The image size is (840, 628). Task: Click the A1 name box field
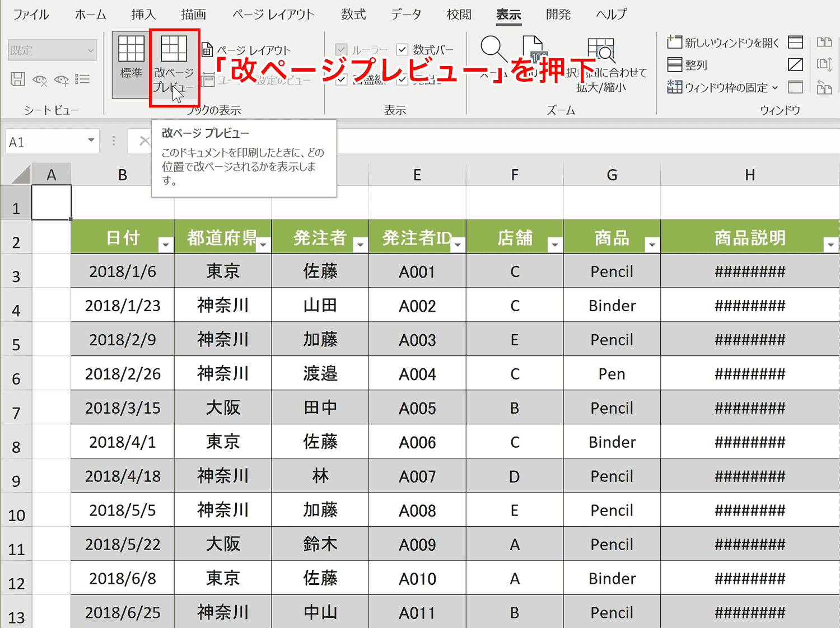click(x=46, y=141)
